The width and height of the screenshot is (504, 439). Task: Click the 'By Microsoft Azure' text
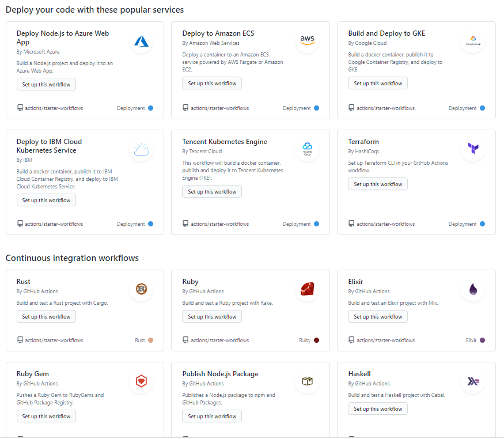pos(38,52)
